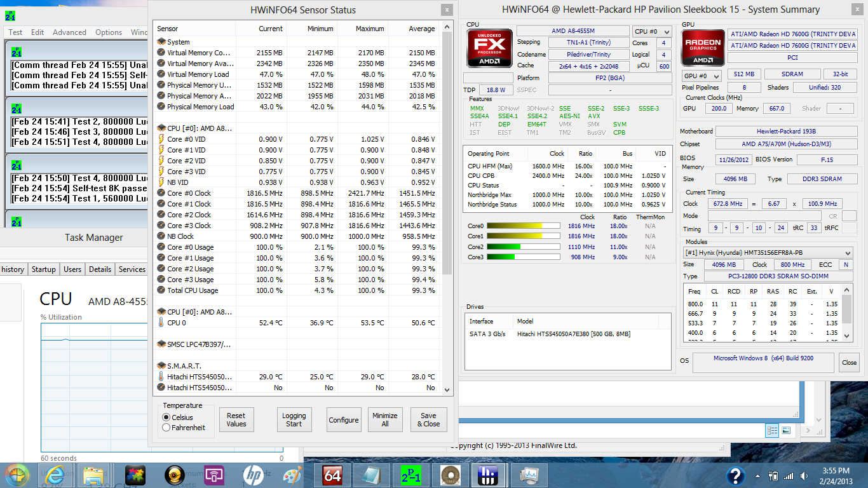Click the CPU 0 thermometer icon
This screenshot has width=868, height=488.
[x=161, y=323]
